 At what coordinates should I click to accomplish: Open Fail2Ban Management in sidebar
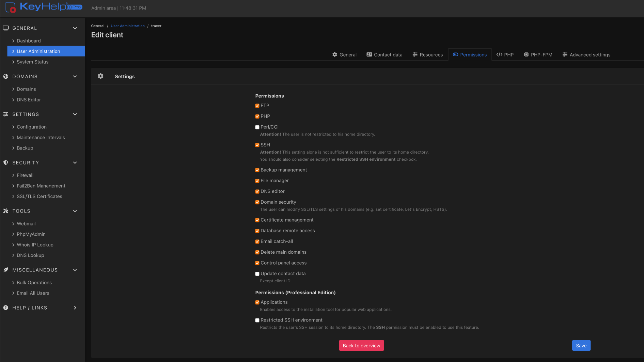pyautogui.click(x=41, y=186)
